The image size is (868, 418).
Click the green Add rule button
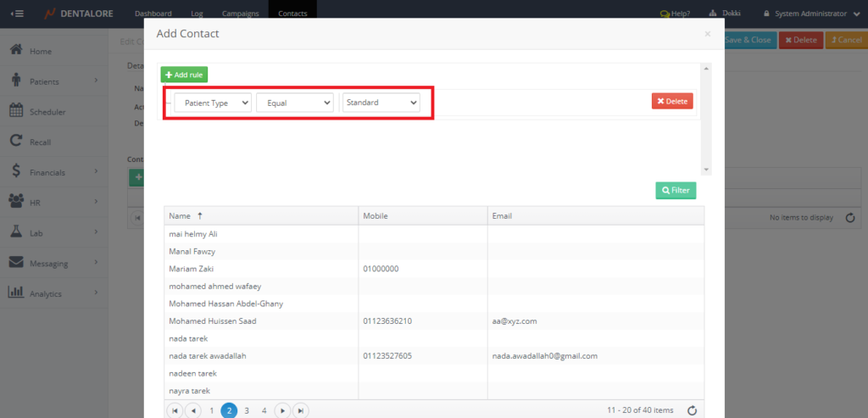(x=184, y=75)
